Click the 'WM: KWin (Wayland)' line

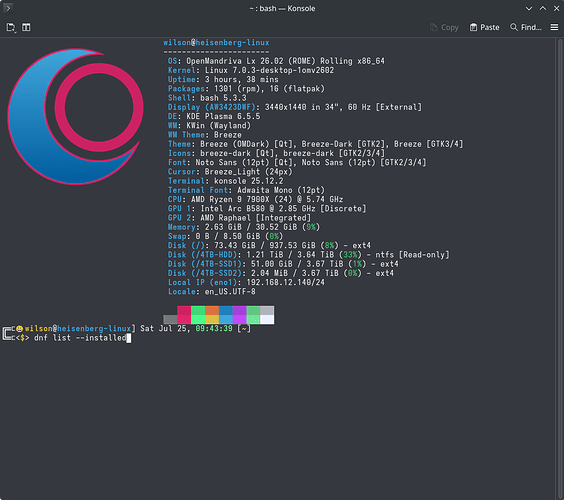click(x=209, y=126)
